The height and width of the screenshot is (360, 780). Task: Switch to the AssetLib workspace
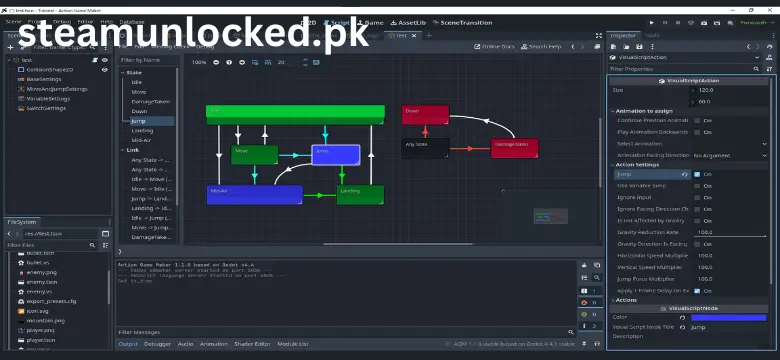[408, 23]
